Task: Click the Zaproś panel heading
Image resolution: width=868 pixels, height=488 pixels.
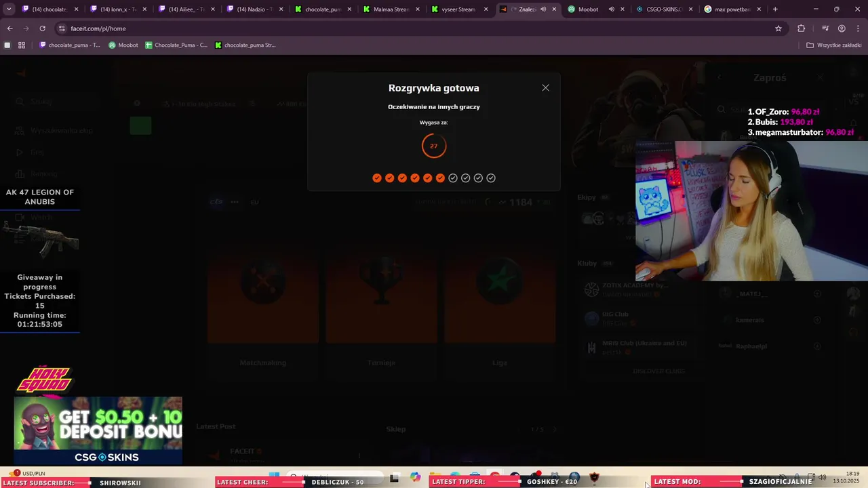Action: [770, 78]
